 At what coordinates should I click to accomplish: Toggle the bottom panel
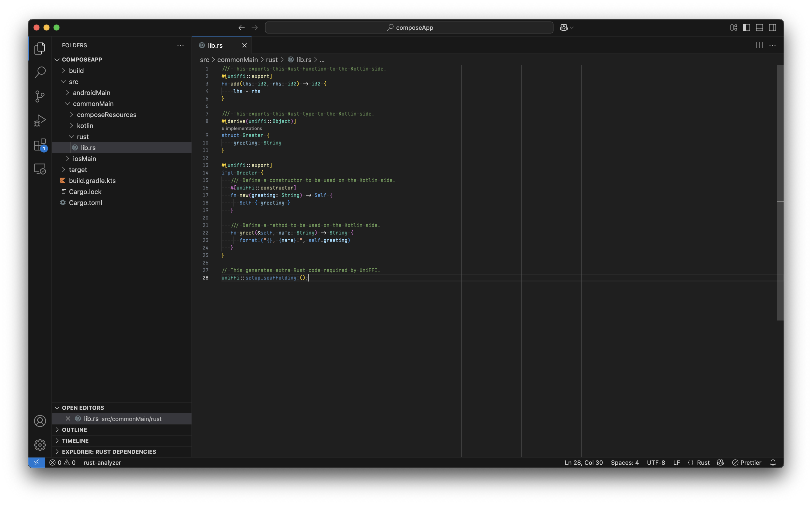click(x=759, y=27)
